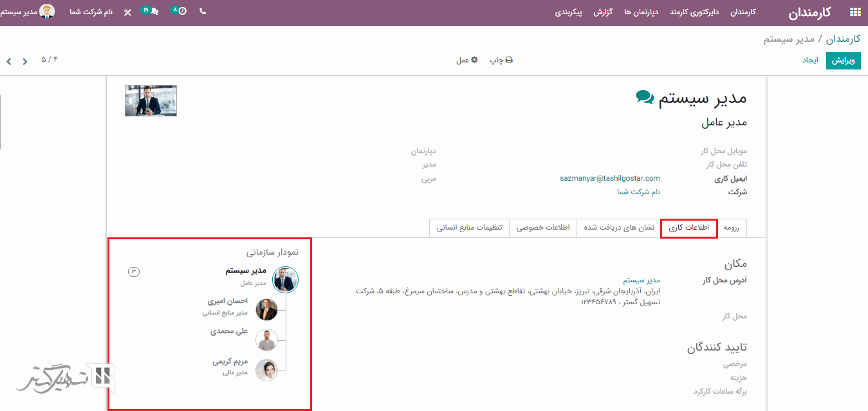Switch to the اطلاعات خصوصی tab
The image size is (868, 411).
(542, 228)
